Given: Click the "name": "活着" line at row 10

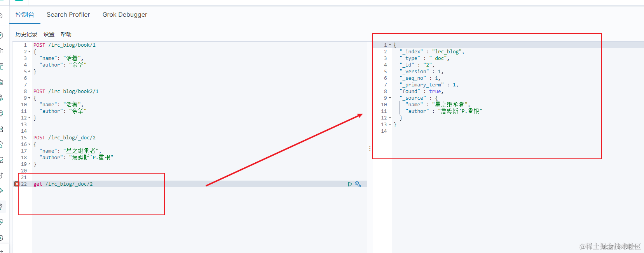Looking at the screenshot, I should (x=61, y=105).
